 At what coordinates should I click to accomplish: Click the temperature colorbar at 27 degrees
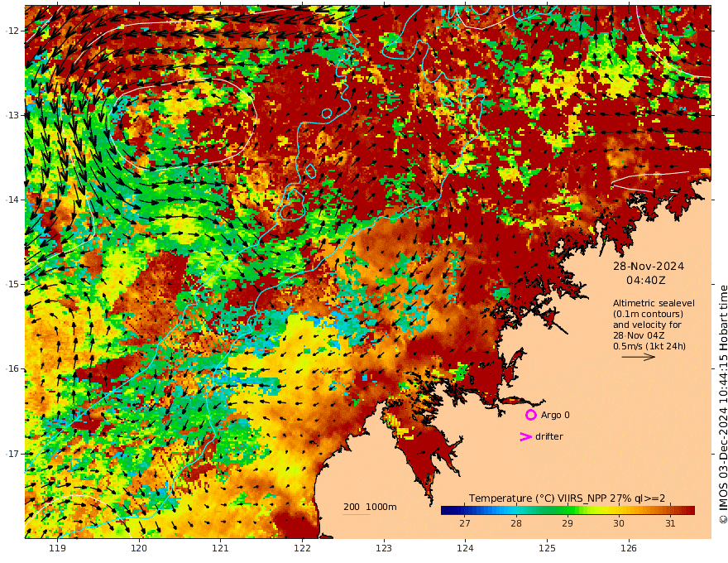[465, 511]
